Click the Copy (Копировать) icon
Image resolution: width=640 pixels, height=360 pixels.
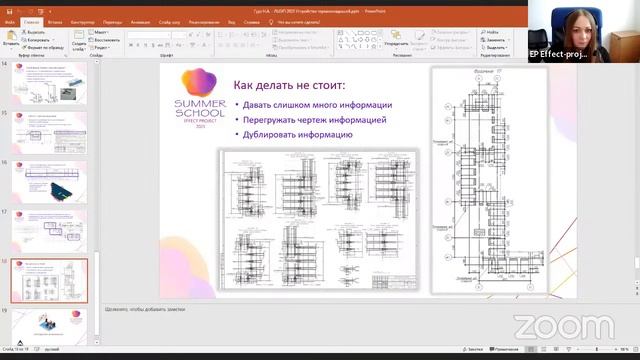point(24,40)
